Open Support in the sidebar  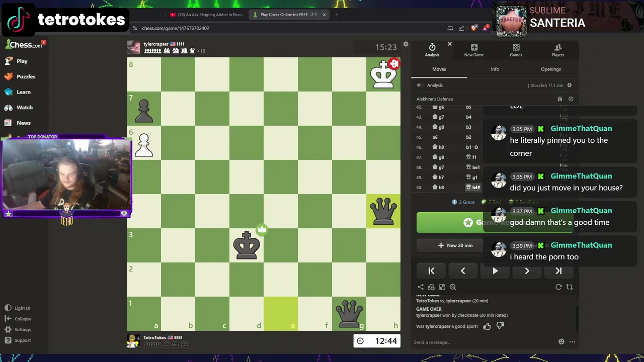pos(18,340)
